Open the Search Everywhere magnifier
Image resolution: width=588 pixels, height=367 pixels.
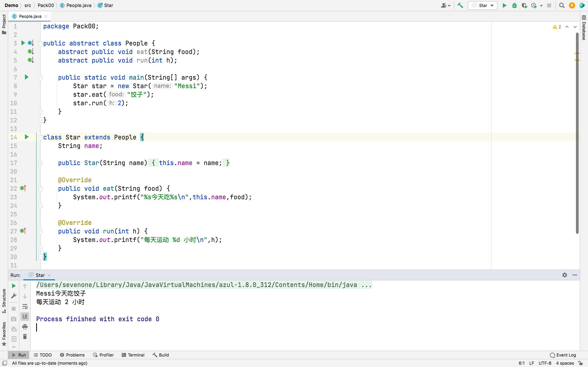(x=562, y=5)
